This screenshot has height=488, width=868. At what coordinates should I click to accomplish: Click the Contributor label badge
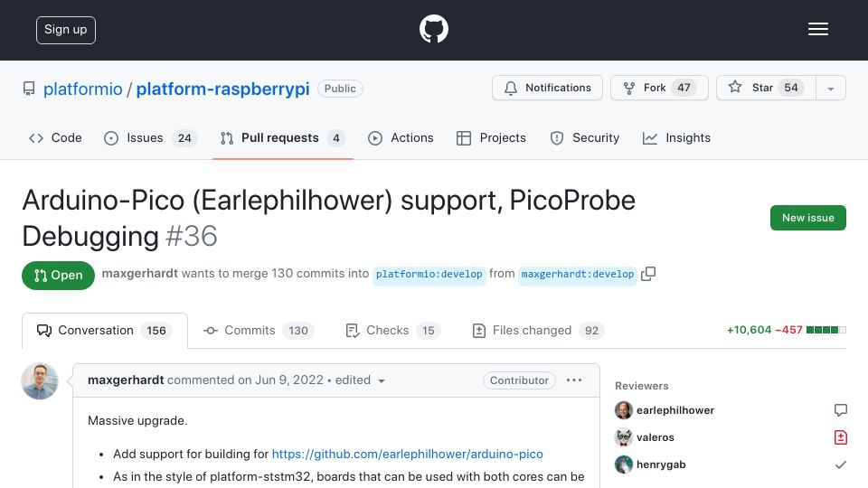[519, 380]
